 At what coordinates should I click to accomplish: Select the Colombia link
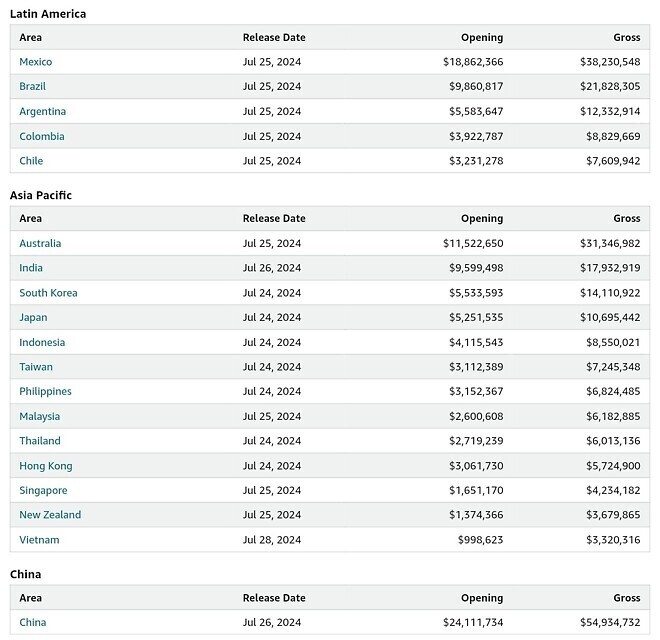point(41,136)
